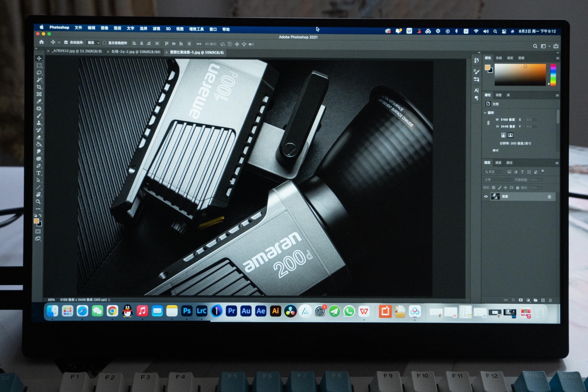
Task: Click the canvas width W field
Action: click(x=507, y=120)
